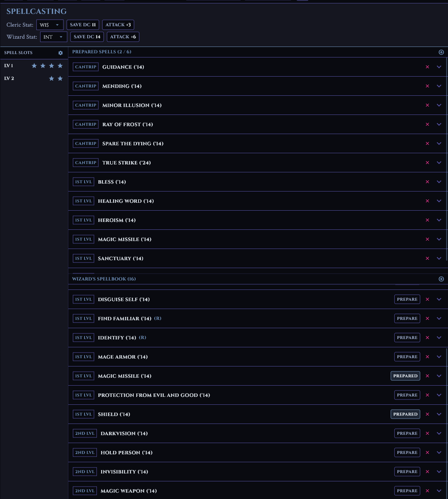Click the first LV 1 spell slot star
This screenshot has height=499, width=448.
tap(34, 66)
